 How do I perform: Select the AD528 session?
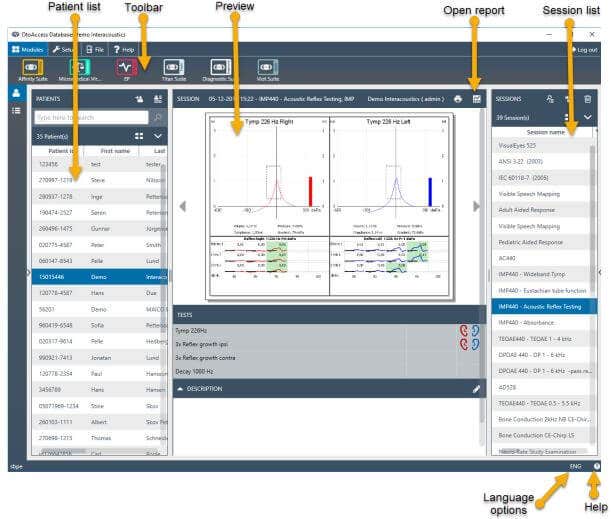542,387
